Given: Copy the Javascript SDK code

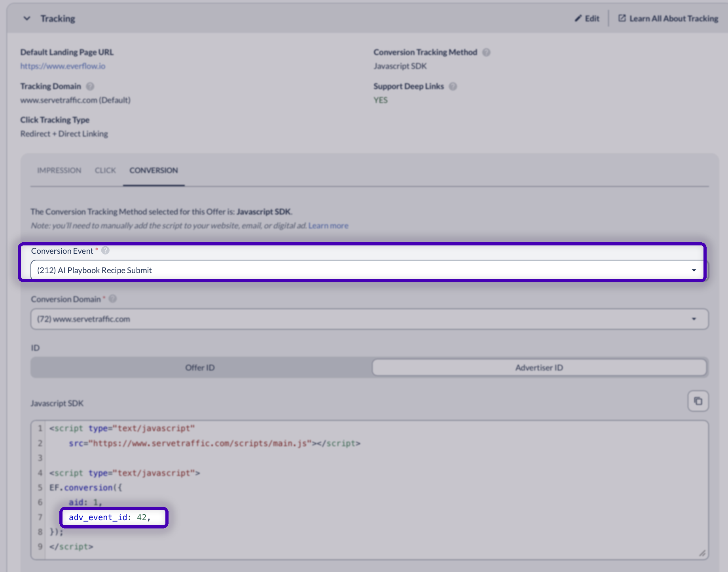Looking at the screenshot, I should point(698,401).
